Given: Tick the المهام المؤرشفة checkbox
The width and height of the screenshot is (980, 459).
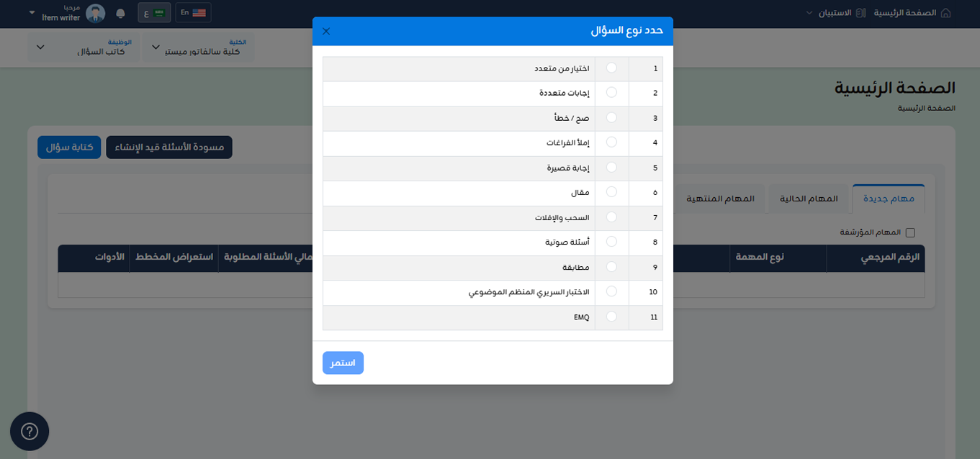Looking at the screenshot, I should tap(910, 232).
